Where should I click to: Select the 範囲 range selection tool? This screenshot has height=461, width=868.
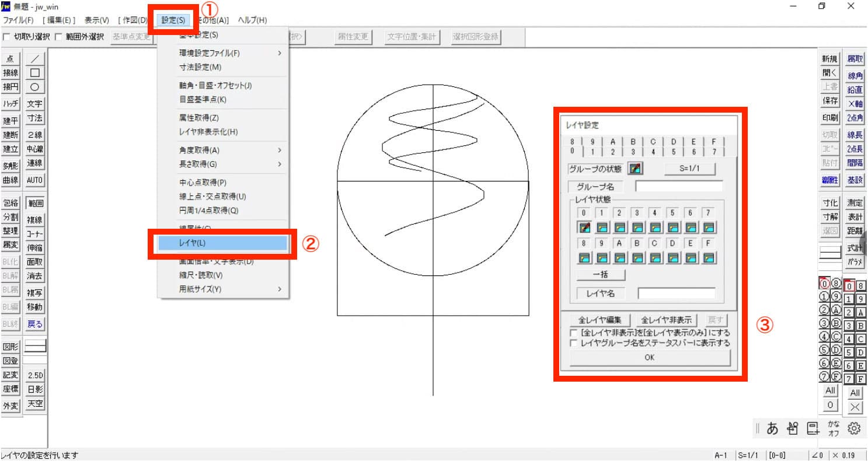click(35, 204)
